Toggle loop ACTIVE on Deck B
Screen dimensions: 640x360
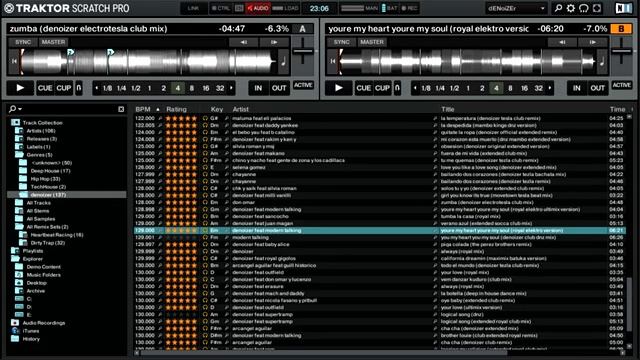pyautogui.click(x=622, y=85)
